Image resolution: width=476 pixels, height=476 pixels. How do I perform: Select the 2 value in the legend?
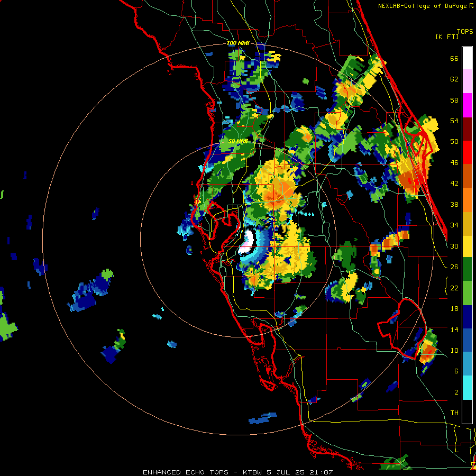point(456,392)
